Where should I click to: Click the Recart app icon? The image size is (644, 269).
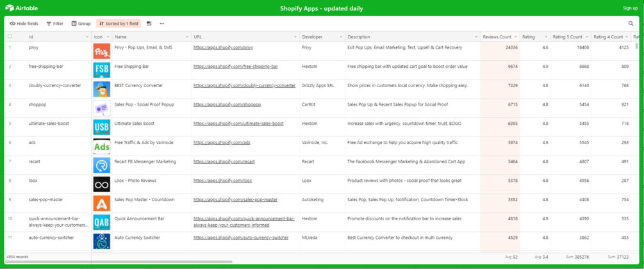pos(101,165)
